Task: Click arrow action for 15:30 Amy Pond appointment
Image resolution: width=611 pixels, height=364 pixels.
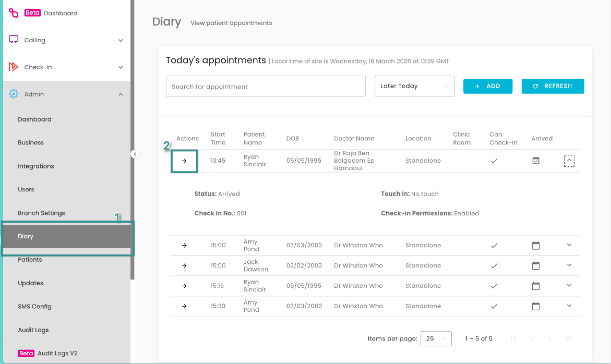Action: click(184, 307)
